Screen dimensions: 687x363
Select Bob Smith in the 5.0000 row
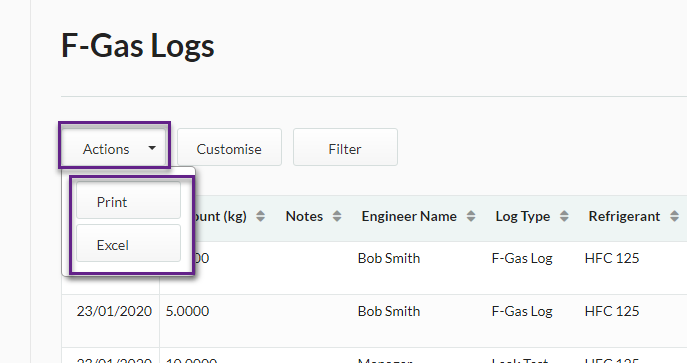tap(389, 311)
